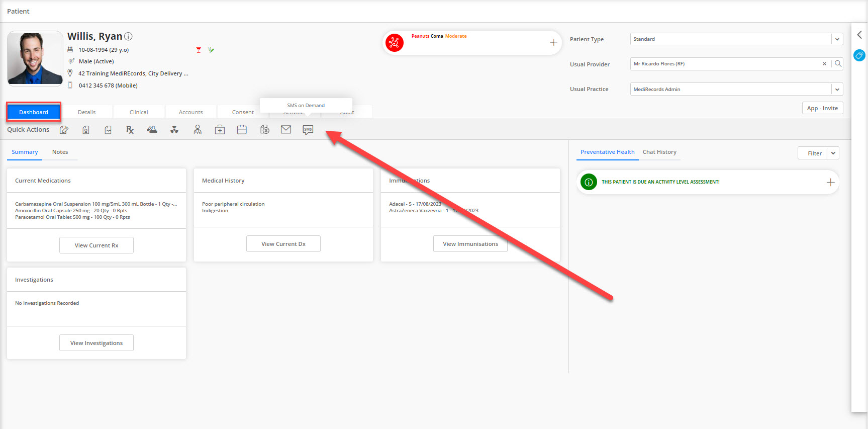
Task: Click the gender symbol icon
Action: tap(71, 61)
